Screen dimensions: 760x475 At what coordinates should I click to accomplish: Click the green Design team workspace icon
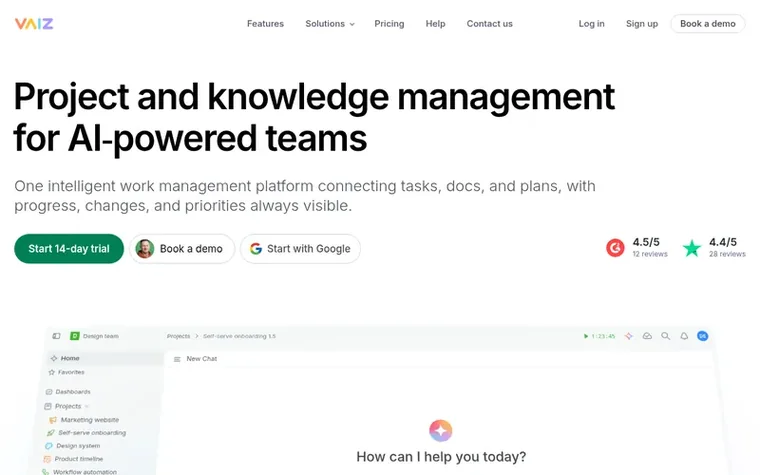(75, 336)
